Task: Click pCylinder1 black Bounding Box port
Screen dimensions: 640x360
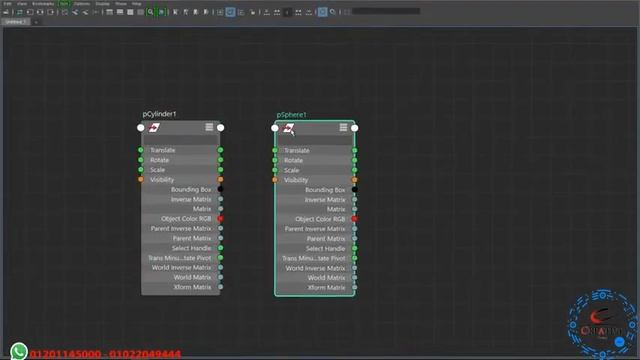Action: 220,189
